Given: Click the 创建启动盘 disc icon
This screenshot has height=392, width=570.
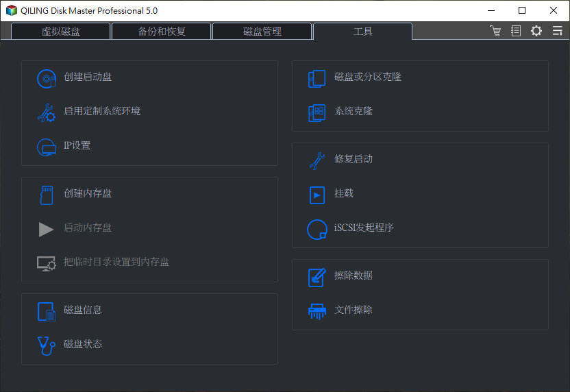Looking at the screenshot, I should [x=47, y=79].
